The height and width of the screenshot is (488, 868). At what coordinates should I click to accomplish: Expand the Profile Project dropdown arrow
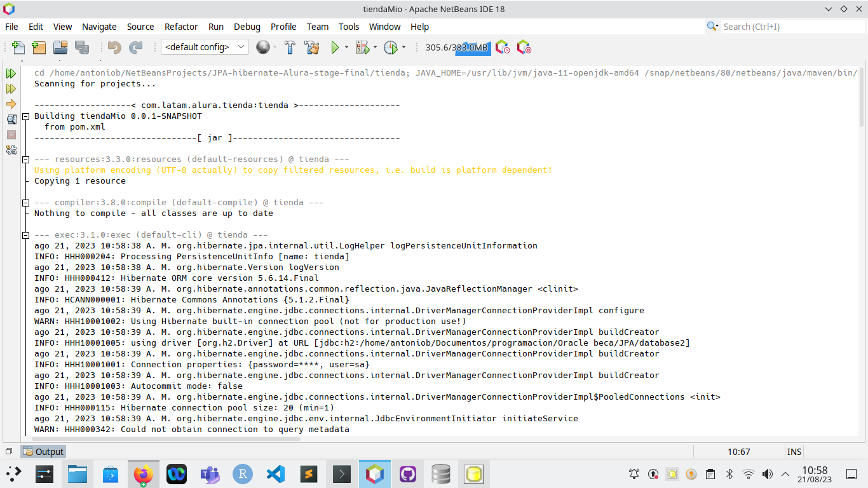(403, 47)
